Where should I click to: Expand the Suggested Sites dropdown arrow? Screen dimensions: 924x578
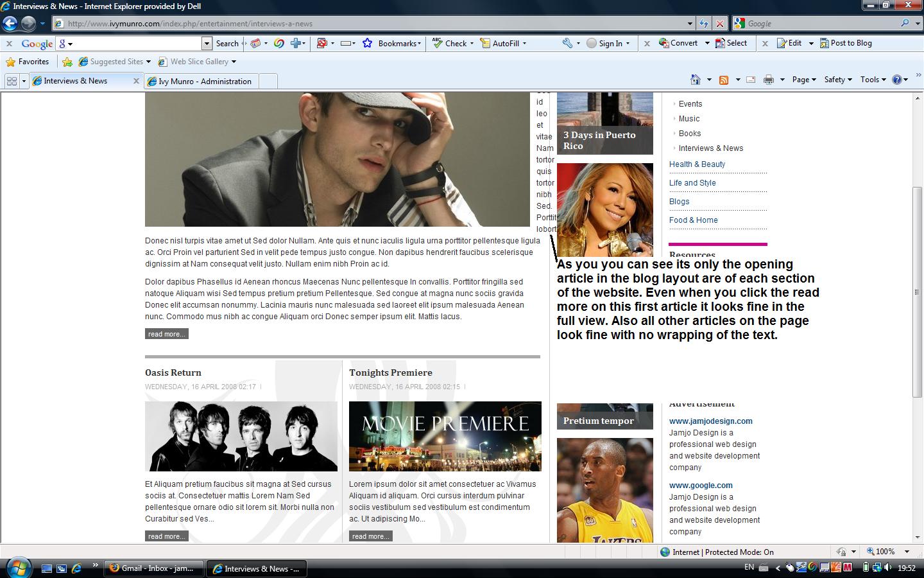148,62
